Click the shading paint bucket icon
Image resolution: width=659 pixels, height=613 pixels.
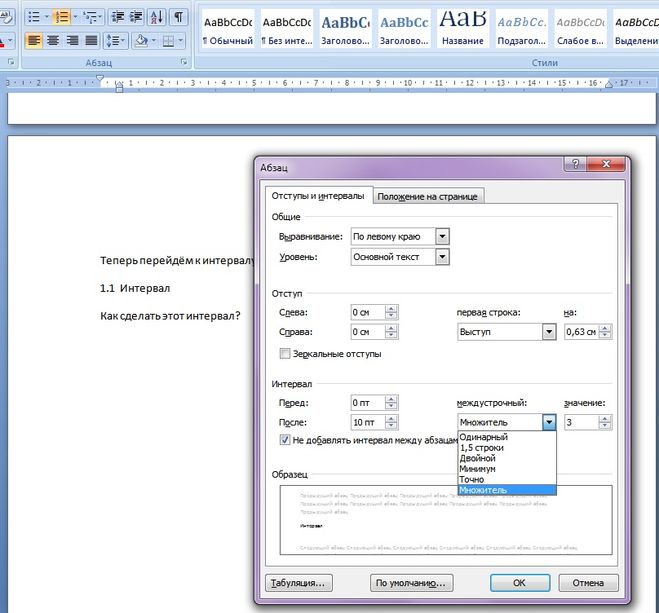pos(141,40)
